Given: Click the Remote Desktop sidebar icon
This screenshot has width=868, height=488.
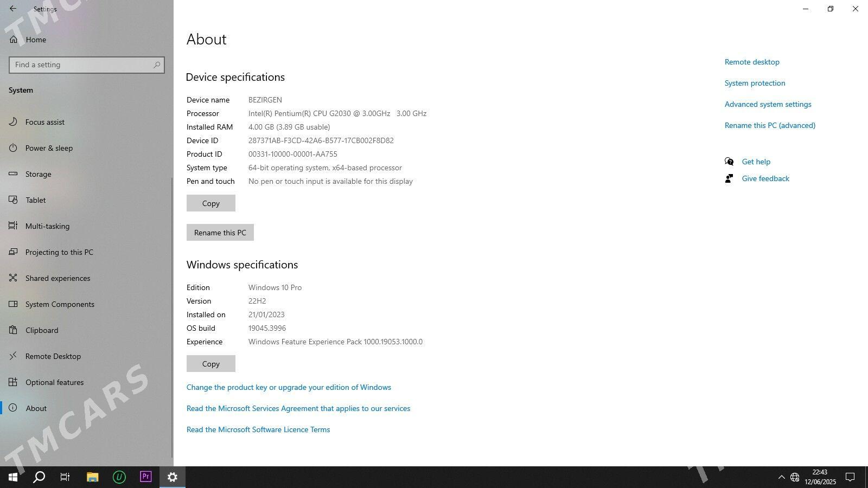Looking at the screenshot, I should click(x=14, y=356).
